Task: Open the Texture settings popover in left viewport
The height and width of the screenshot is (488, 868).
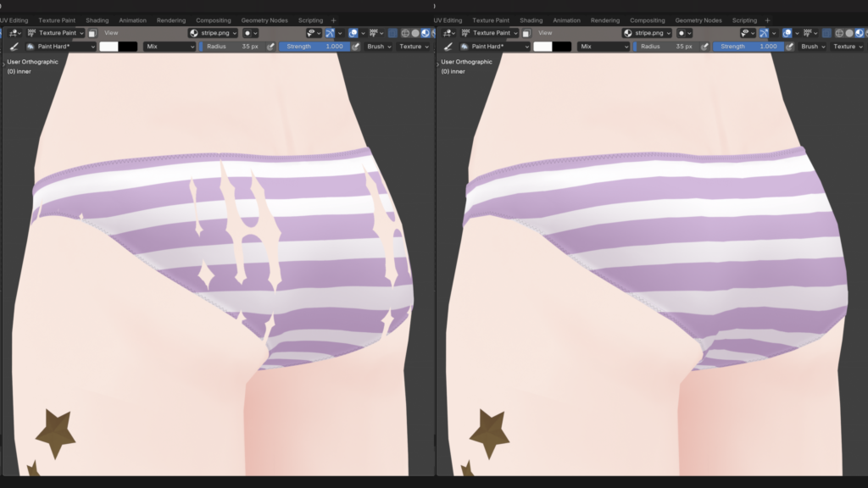Action: [x=413, y=47]
